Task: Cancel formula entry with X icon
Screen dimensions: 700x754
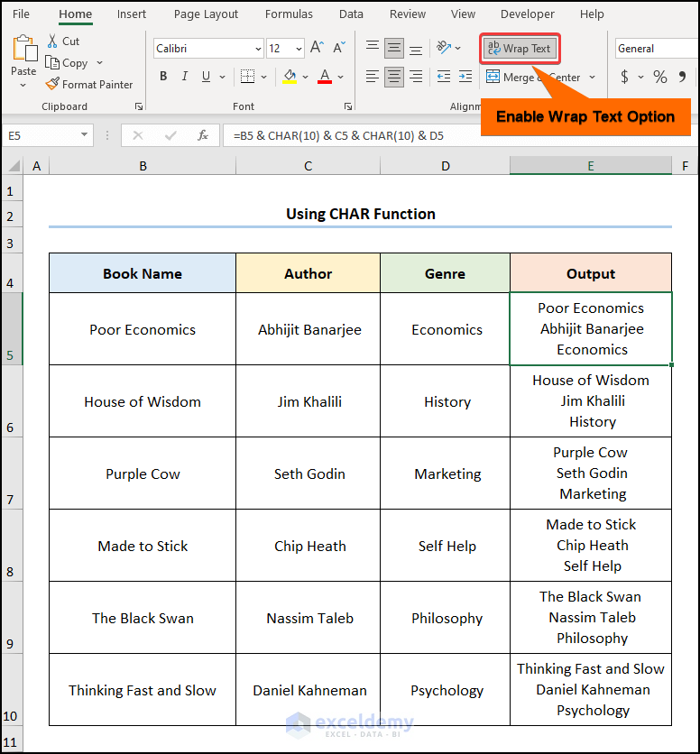Action: click(x=138, y=135)
